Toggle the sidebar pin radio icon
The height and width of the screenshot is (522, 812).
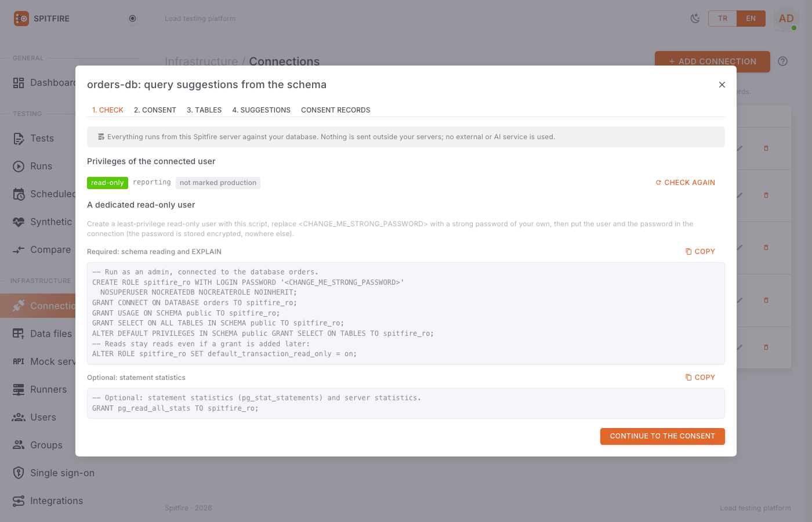point(132,19)
